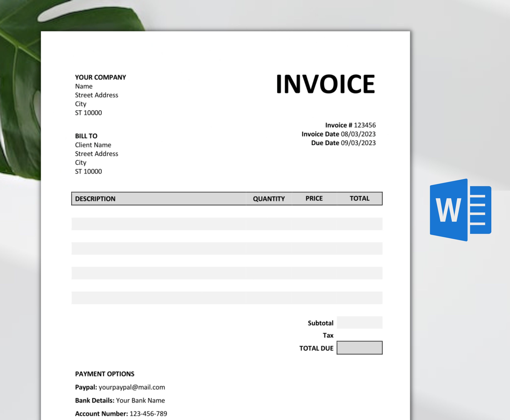Select Account Number 123-456-789
510x420 pixels.
coord(121,414)
